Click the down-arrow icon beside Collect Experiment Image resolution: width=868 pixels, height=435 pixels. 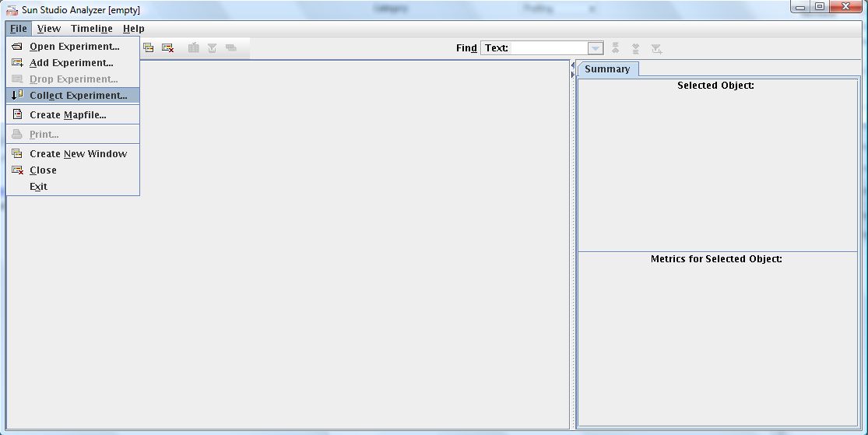[17, 95]
